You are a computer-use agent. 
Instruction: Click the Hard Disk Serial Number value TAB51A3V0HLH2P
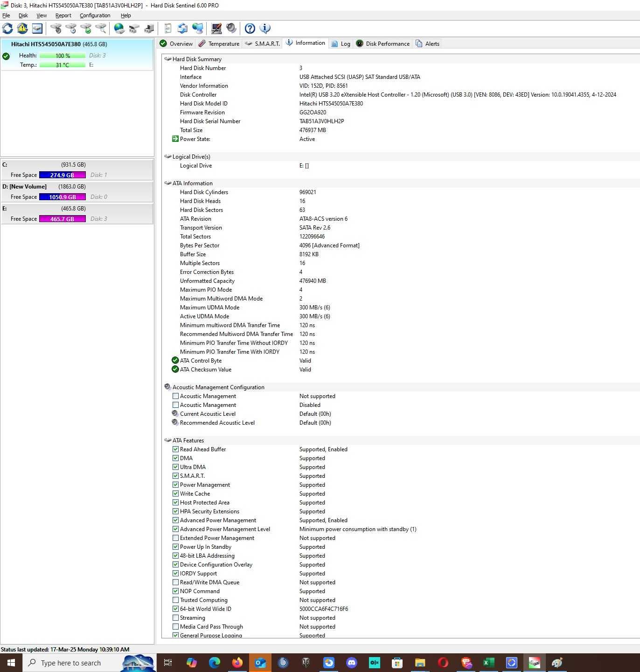tap(321, 121)
